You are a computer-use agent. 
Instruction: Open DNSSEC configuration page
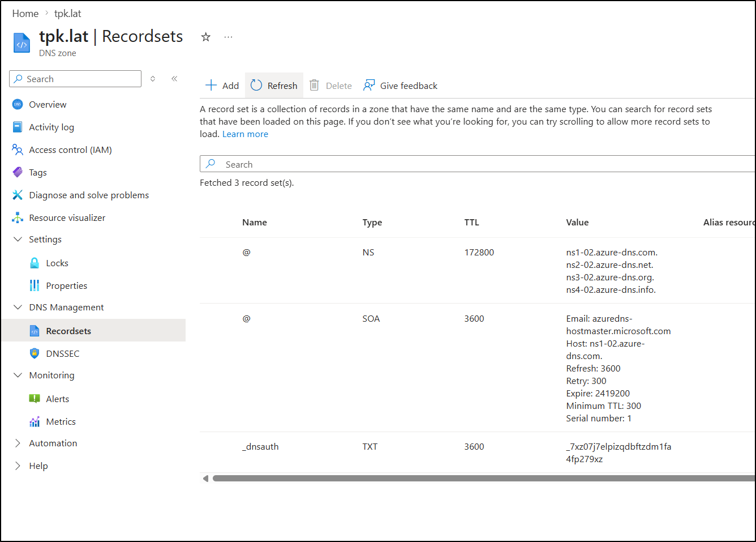point(62,353)
